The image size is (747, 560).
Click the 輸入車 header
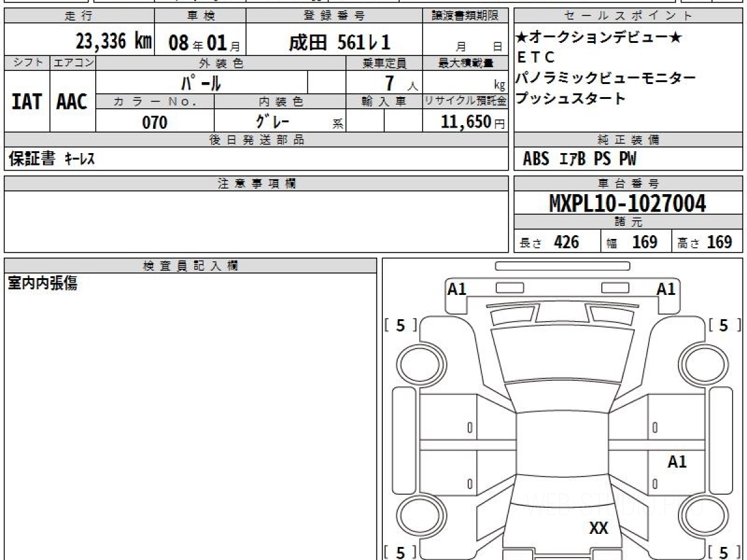point(384,101)
